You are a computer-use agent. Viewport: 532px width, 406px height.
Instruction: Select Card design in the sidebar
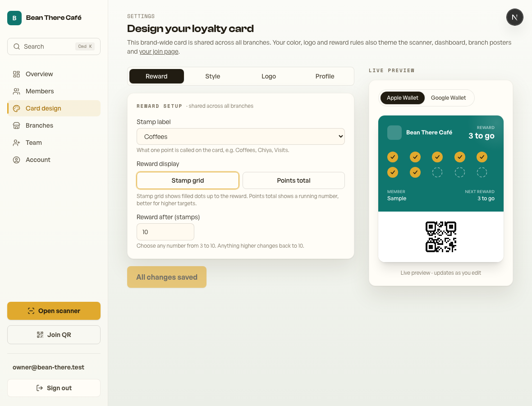point(54,108)
